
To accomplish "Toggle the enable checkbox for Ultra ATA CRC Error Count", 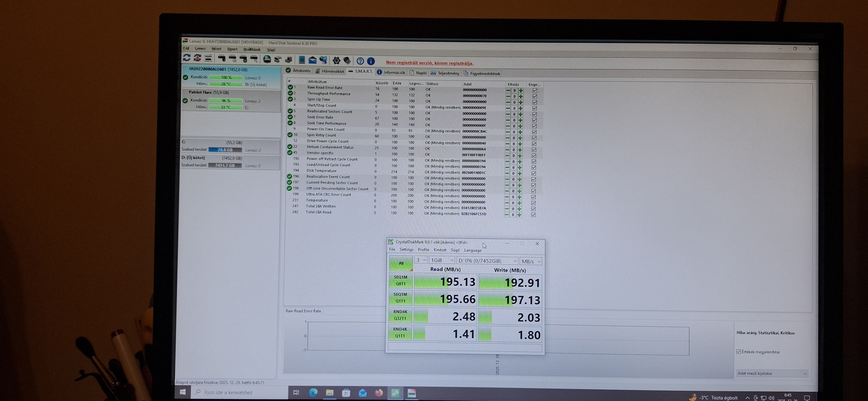I will pos(534,197).
